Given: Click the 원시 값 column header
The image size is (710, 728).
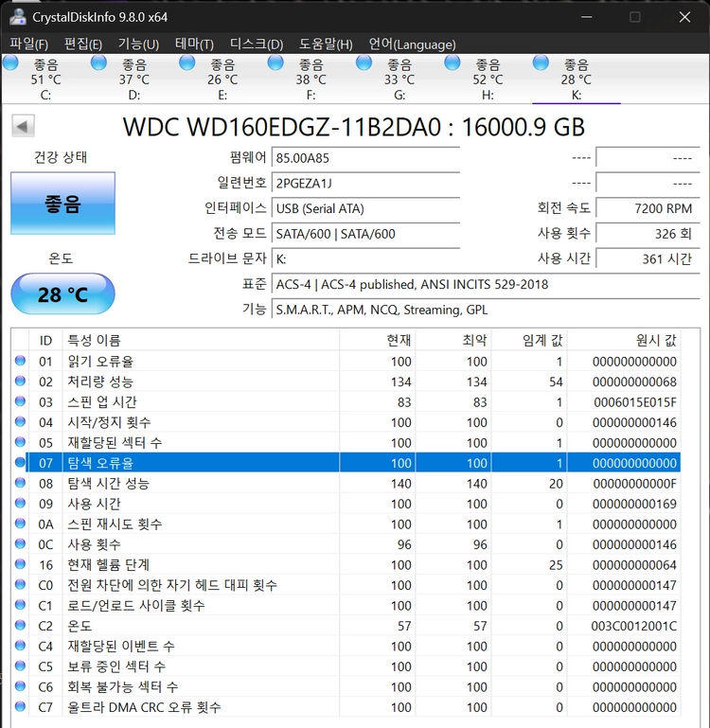Looking at the screenshot, I should [624, 340].
